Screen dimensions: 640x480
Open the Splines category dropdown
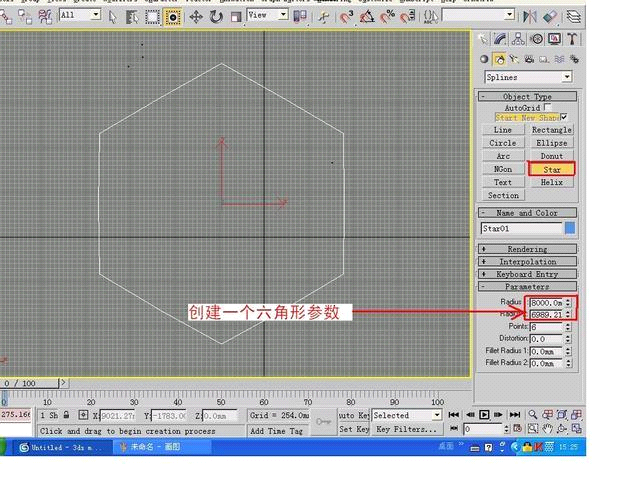(x=527, y=77)
